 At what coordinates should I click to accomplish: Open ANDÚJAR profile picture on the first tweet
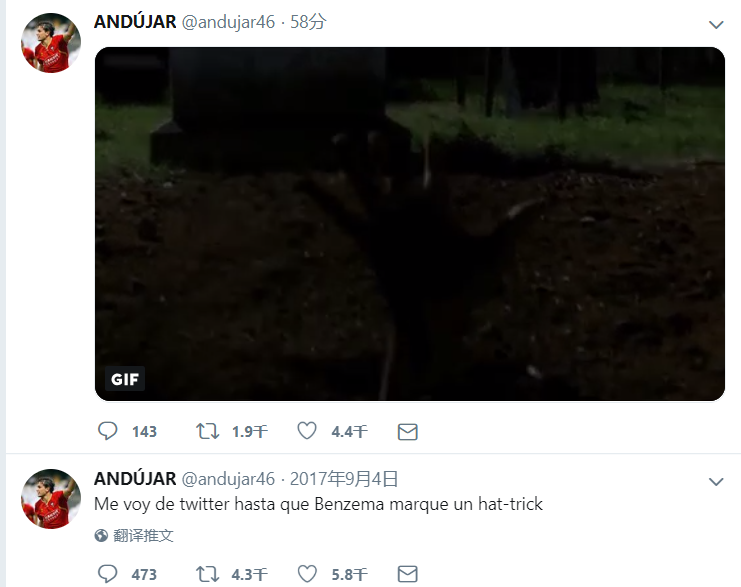[51, 43]
